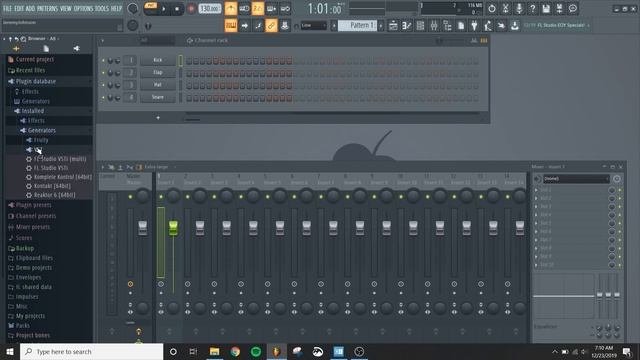Open the Mixer view icon
This screenshot has width=640, height=360.
[434, 25]
